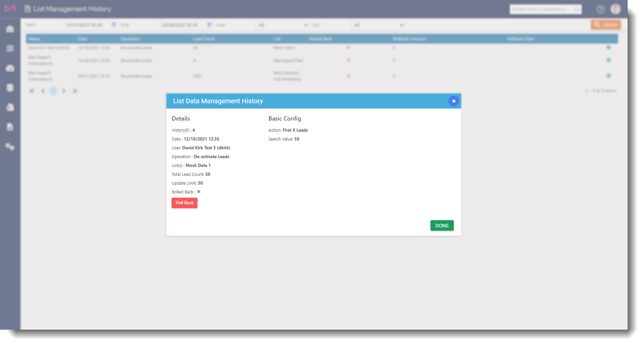Sort by the Lead Count column header
Viewport: 644px width, 346px height.
point(204,39)
